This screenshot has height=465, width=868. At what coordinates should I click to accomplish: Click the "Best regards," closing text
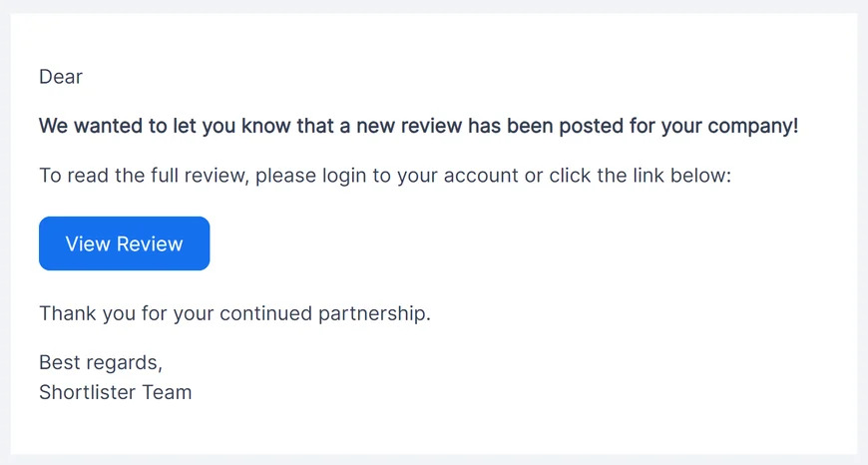pyautogui.click(x=100, y=362)
